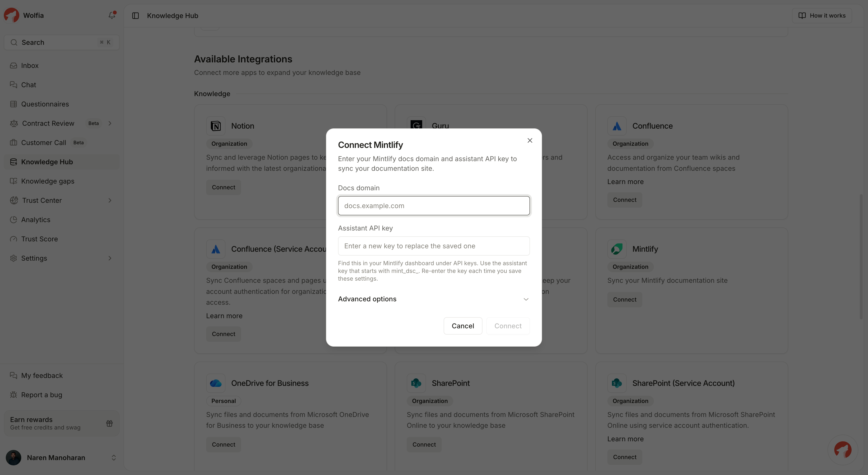This screenshot has height=475, width=868.
Task: Click the Customer Call briefcase icon
Action: click(x=14, y=142)
